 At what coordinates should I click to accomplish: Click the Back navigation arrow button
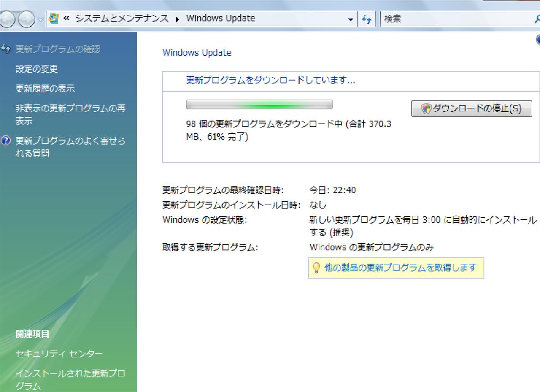(x=7, y=19)
